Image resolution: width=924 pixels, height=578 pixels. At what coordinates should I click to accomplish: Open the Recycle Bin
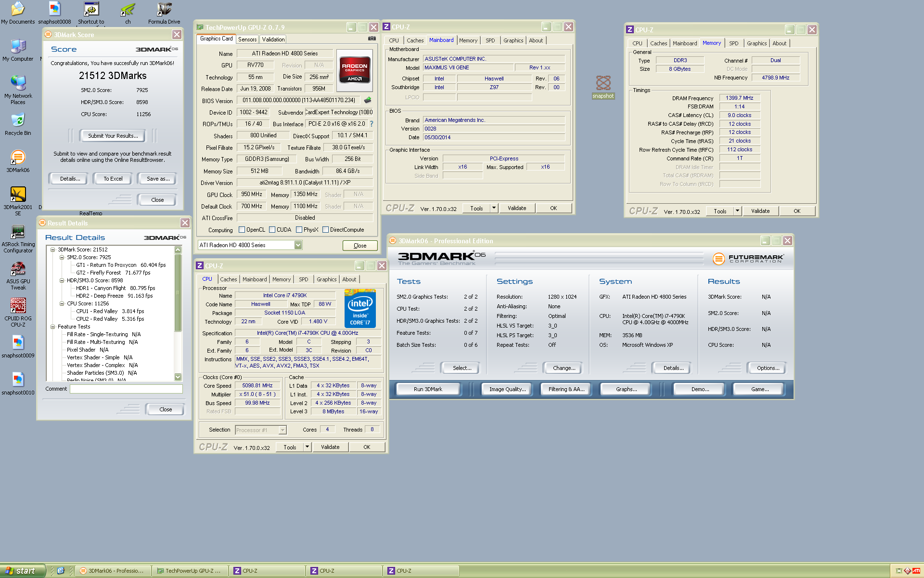pos(18,124)
